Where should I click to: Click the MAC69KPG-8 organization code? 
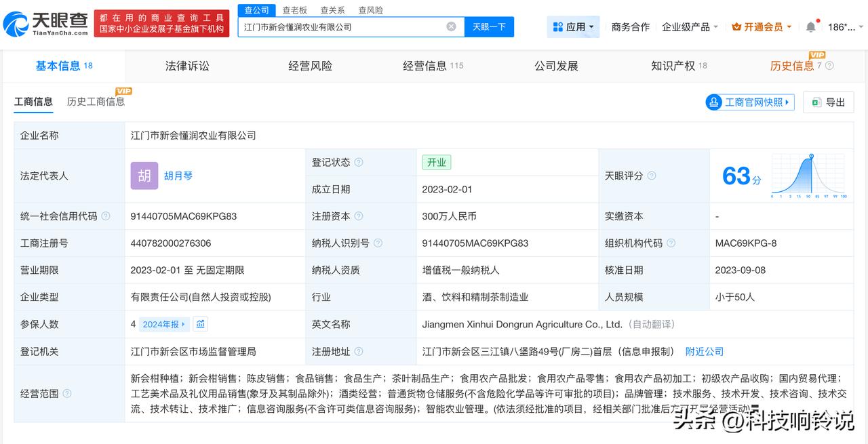(x=746, y=243)
